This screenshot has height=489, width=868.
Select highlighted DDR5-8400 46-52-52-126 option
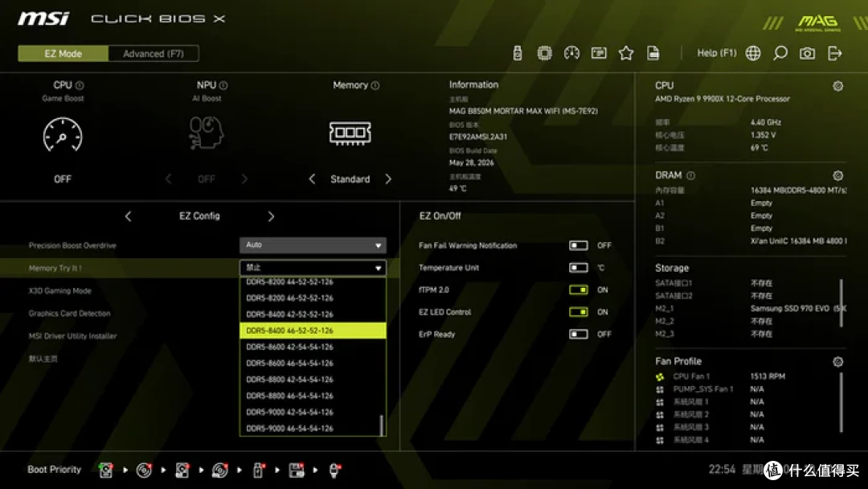click(313, 331)
